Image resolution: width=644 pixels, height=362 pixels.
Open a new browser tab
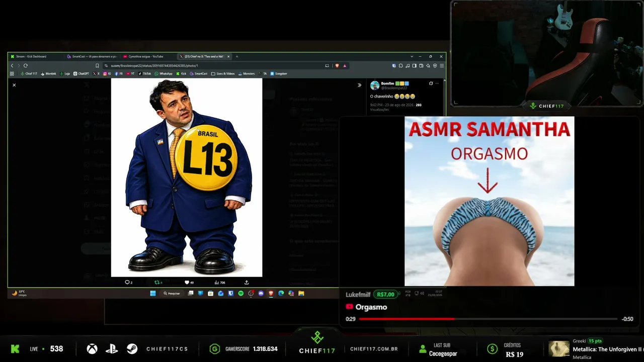coord(237,56)
